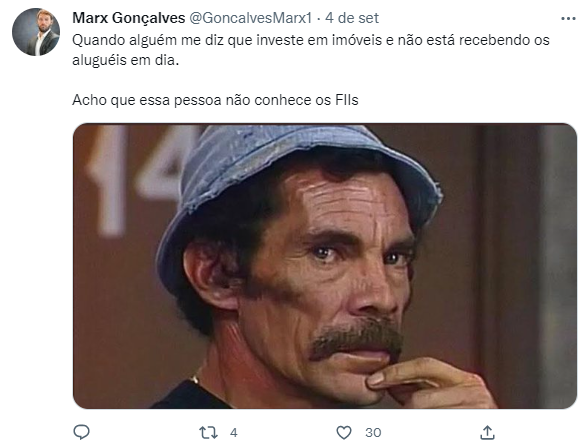This screenshot has height=448, width=588.
Task: Like the tweet with the heart icon
Action: click(344, 433)
